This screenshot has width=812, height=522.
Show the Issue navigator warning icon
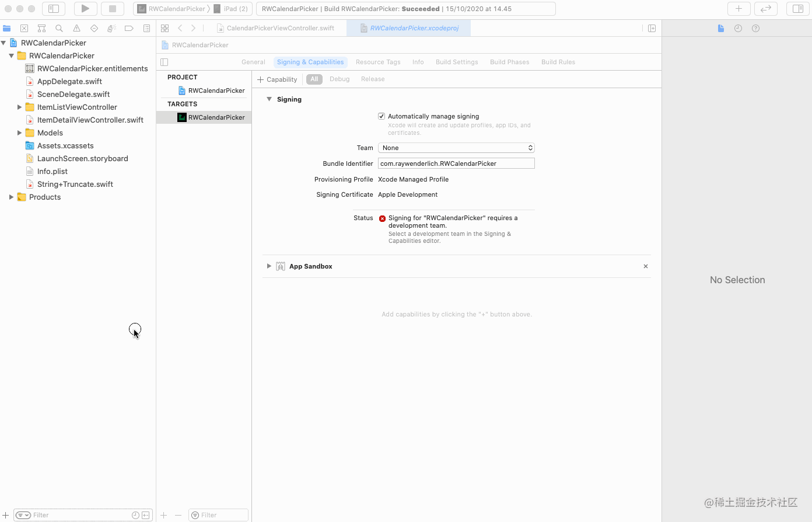point(76,28)
